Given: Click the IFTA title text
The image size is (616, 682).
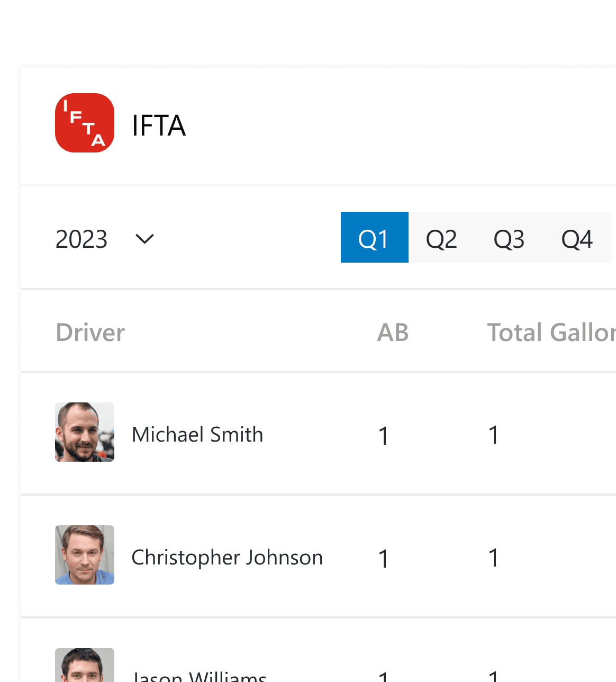Looking at the screenshot, I should tap(159, 125).
